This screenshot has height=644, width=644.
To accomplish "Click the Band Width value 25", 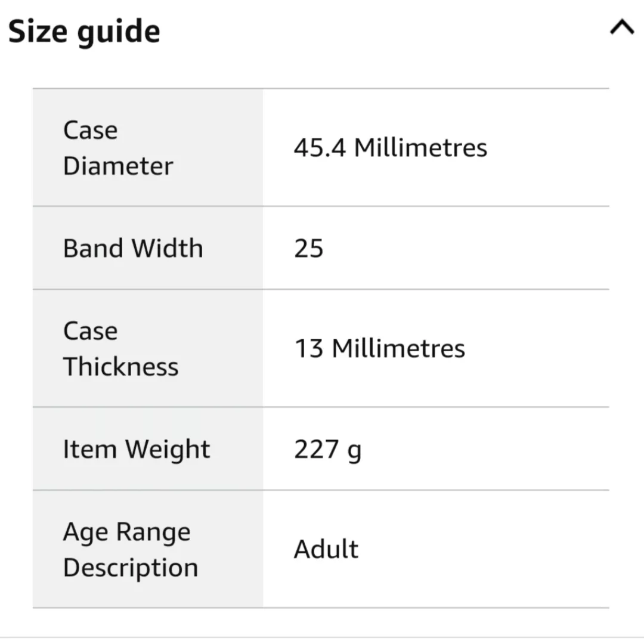I will point(308,248).
